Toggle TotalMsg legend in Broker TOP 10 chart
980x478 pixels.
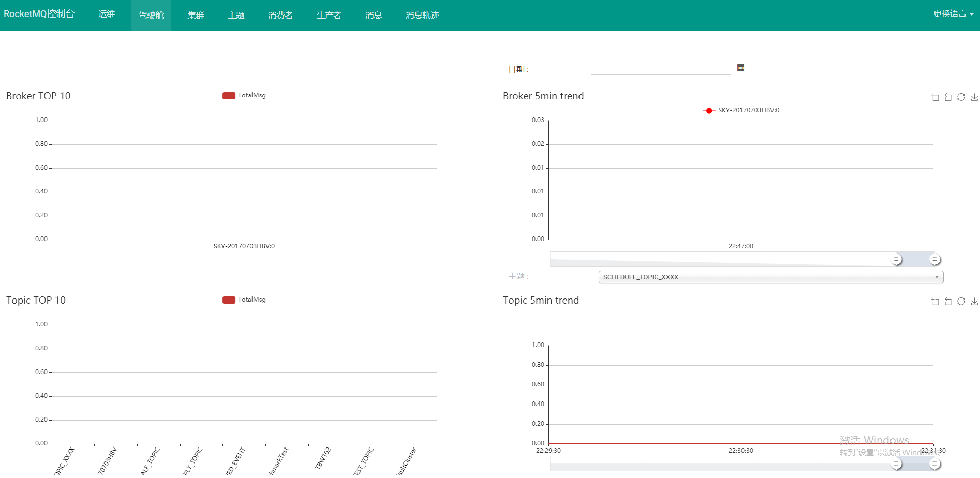[244, 95]
